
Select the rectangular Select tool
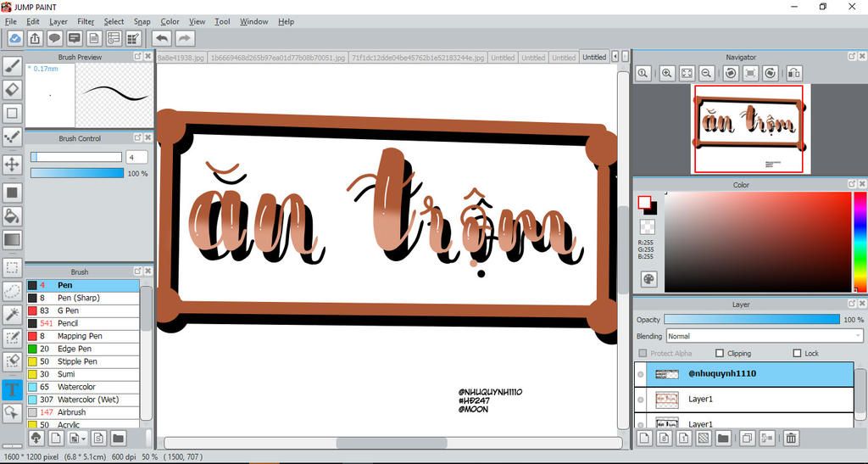(12, 268)
